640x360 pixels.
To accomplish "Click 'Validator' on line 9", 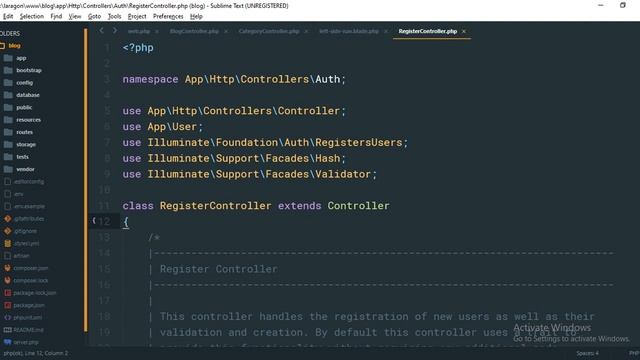I will (343, 174).
